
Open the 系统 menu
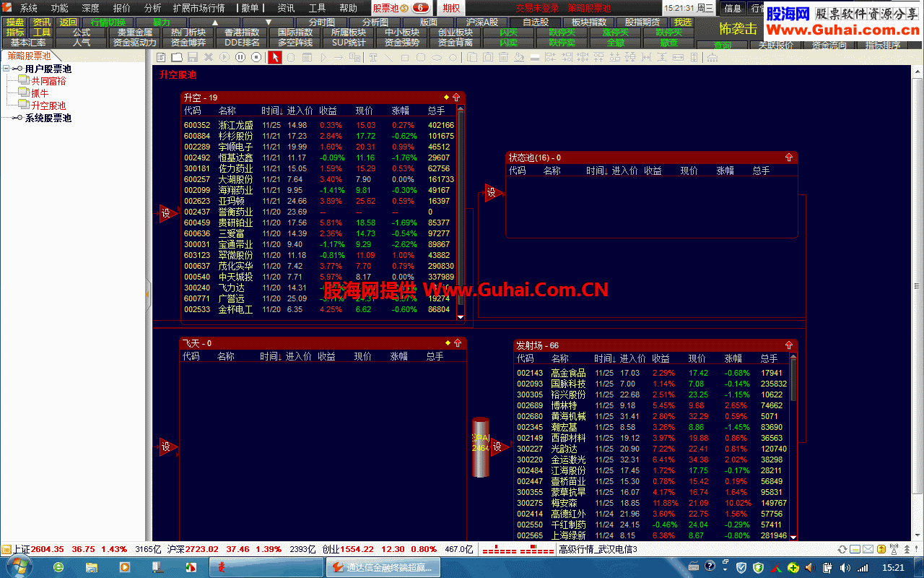pos(28,8)
